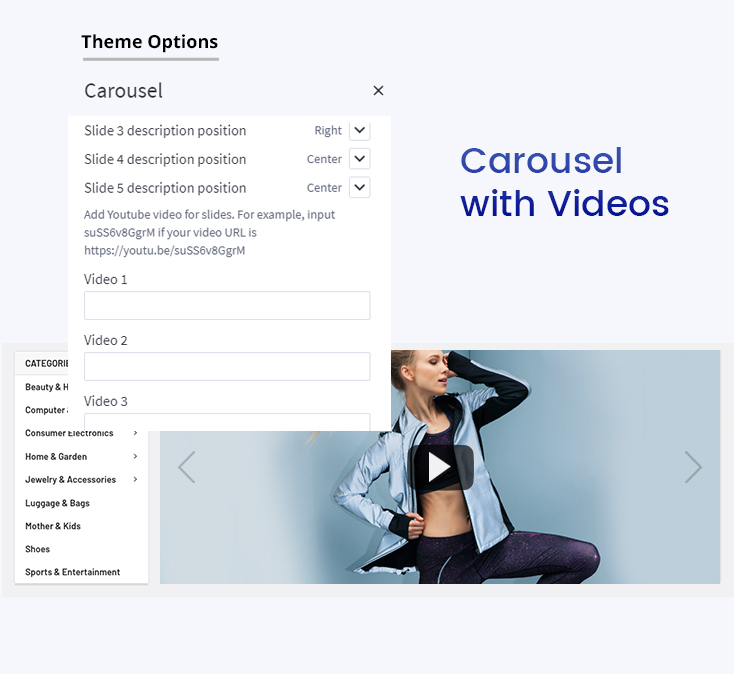Open Slide 5 description position dropdown
The width and height of the screenshot is (734, 674).
click(x=360, y=187)
